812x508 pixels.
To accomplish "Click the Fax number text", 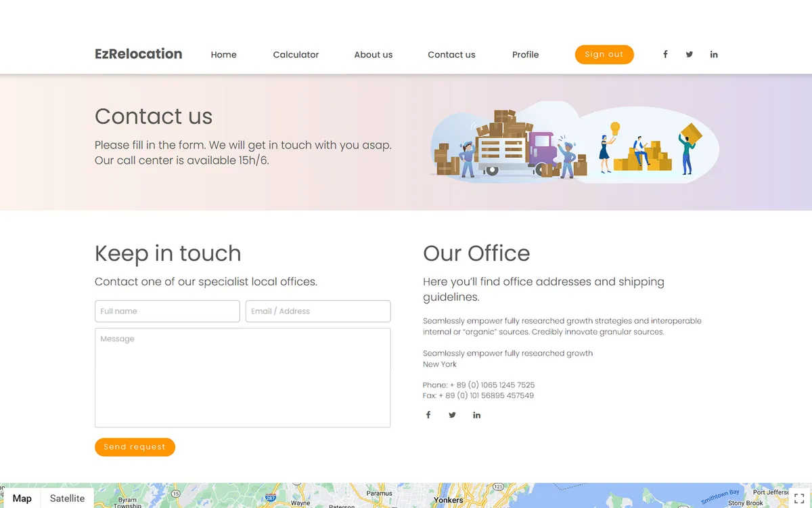I will coord(478,396).
